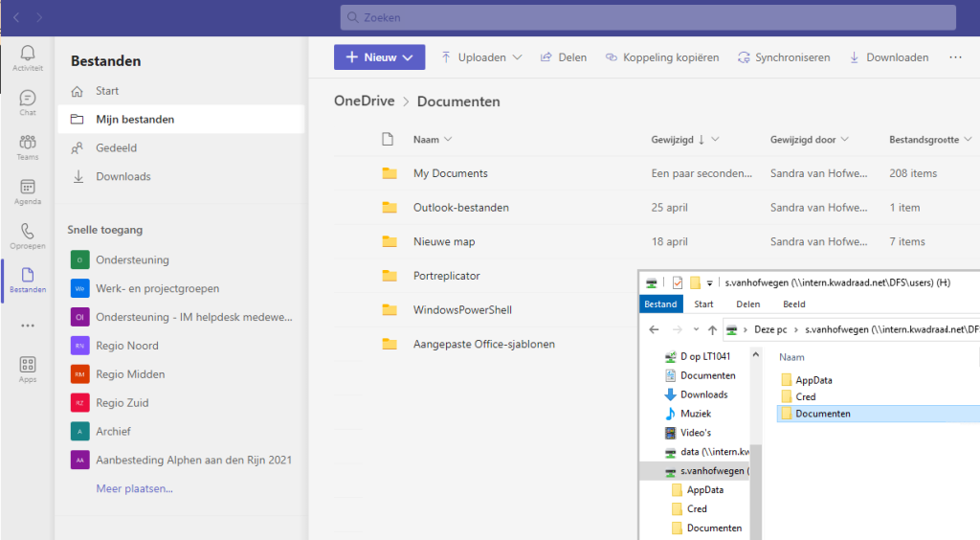Click the Zoeken search field
The height and width of the screenshot is (540, 980).
648,17
